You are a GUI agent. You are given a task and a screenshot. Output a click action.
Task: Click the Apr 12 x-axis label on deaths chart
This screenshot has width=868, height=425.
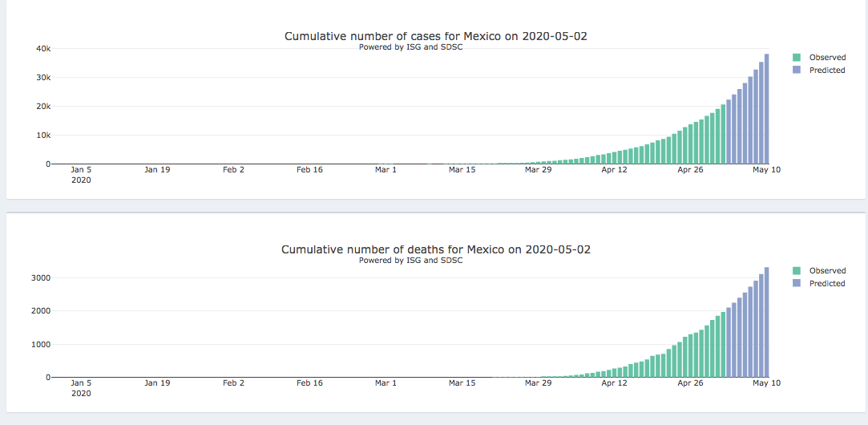614,383
